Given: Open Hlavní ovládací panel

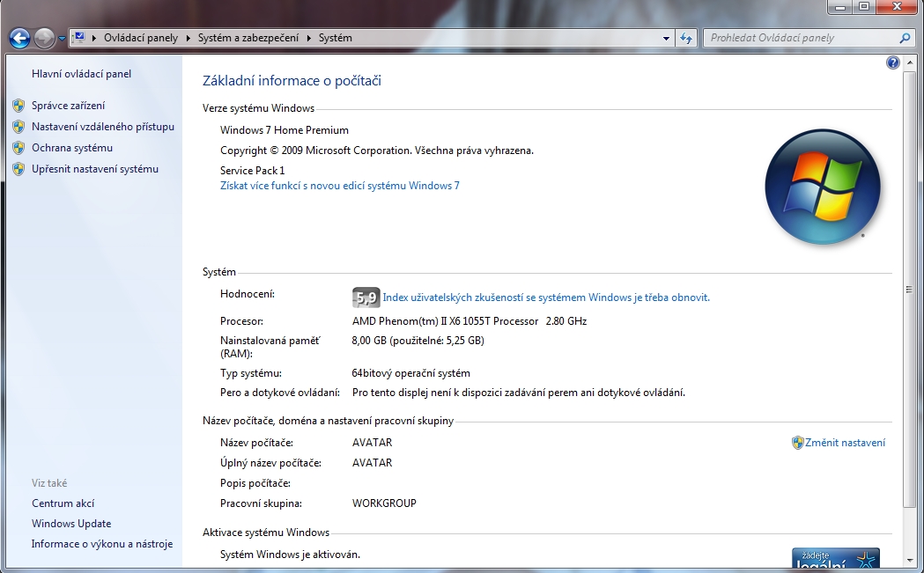Looking at the screenshot, I should 81,74.
